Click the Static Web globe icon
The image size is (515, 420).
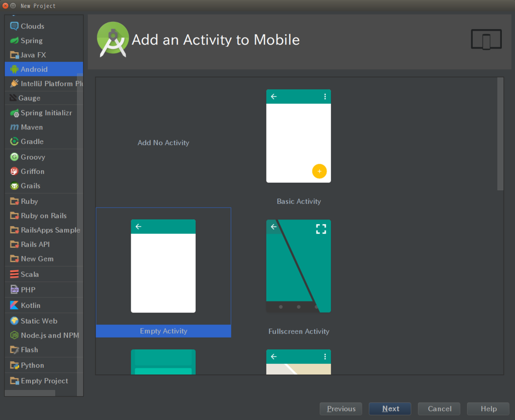(14, 321)
